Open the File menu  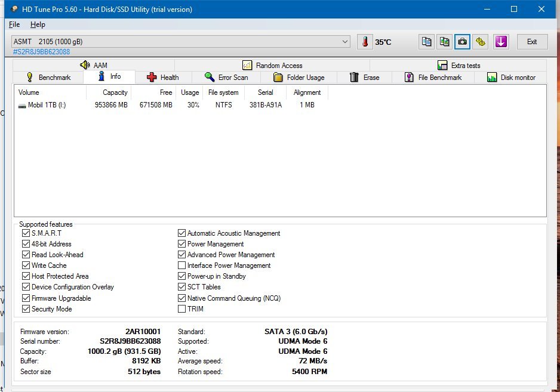pyautogui.click(x=14, y=24)
